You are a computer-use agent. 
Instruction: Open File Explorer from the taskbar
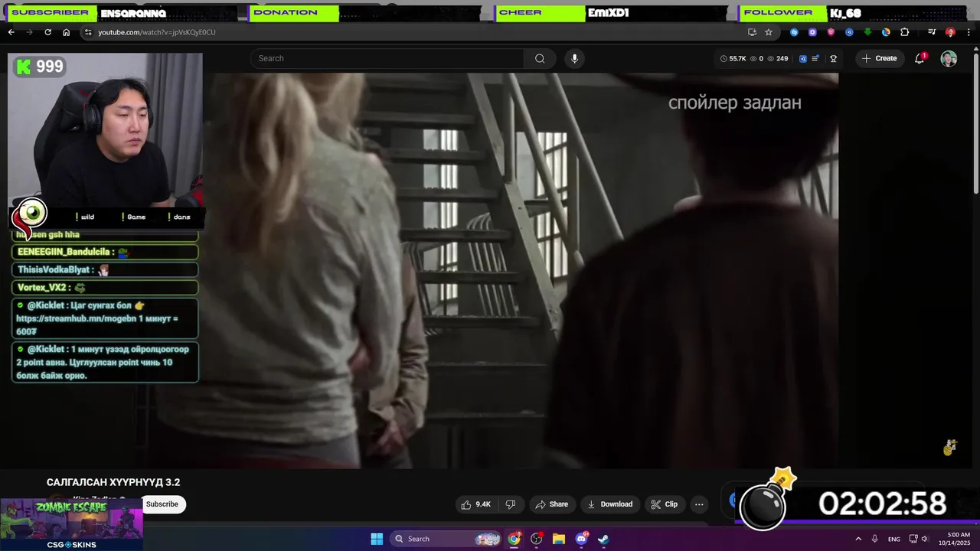559,539
